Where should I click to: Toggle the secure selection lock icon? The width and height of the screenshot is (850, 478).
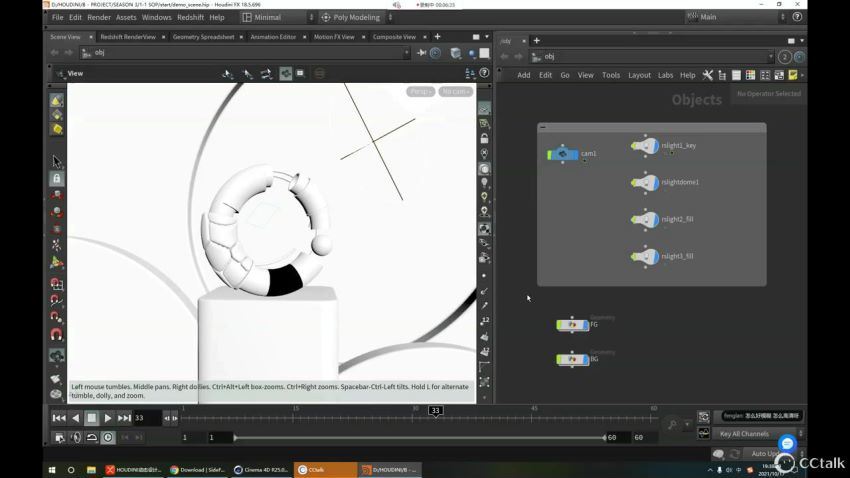[56, 178]
